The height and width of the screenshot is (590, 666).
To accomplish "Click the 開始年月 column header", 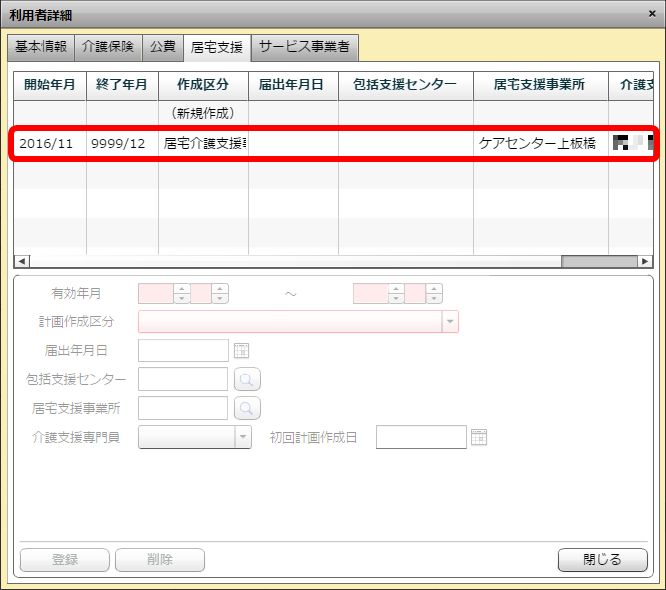I will pyautogui.click(x=49, y=85).
